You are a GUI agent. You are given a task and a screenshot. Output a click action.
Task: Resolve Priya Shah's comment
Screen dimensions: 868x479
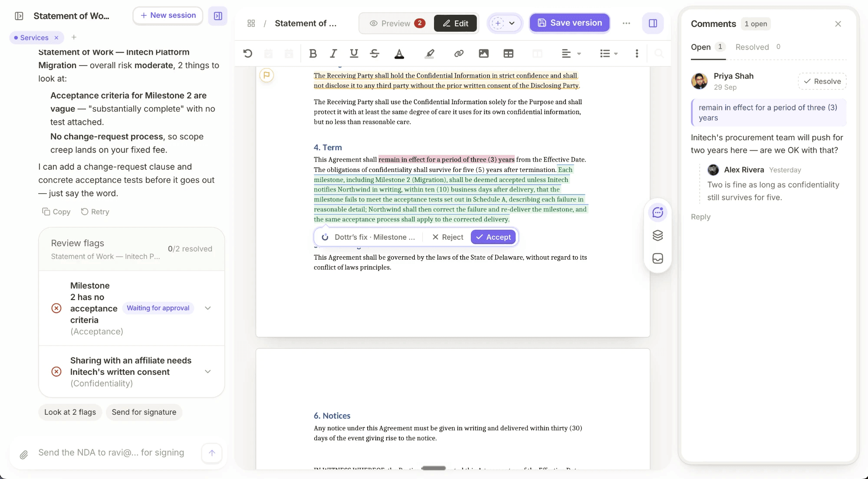tap(822, 81)
